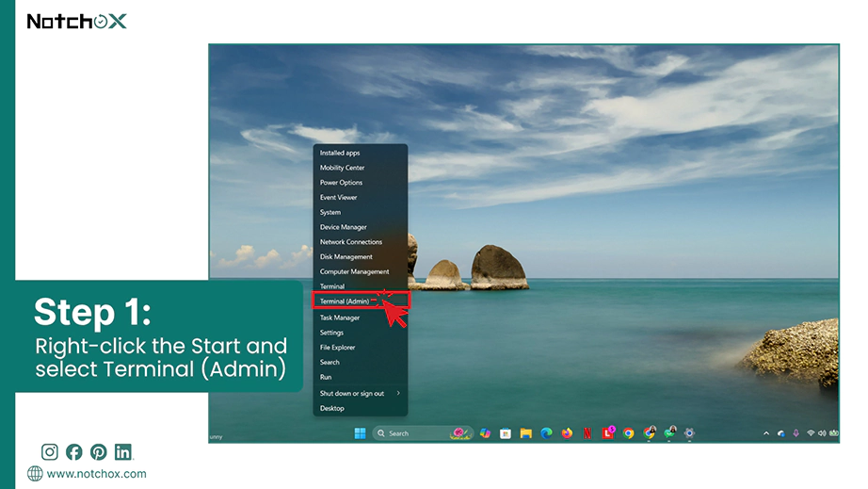Click the volume speaker tray icon
This screenshot has height=489, width=868.
pos(822,433)
